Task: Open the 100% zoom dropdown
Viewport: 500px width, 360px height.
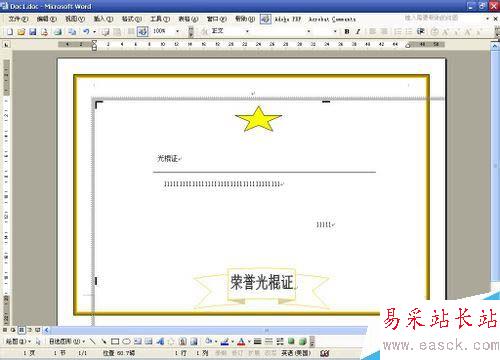Action: pyautogui.click(x=177, y=31)
